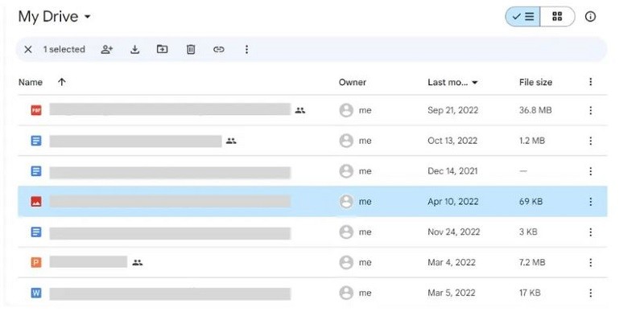644x324 pixels.
Task: Open column header more options menu
Action: [590, 82]
